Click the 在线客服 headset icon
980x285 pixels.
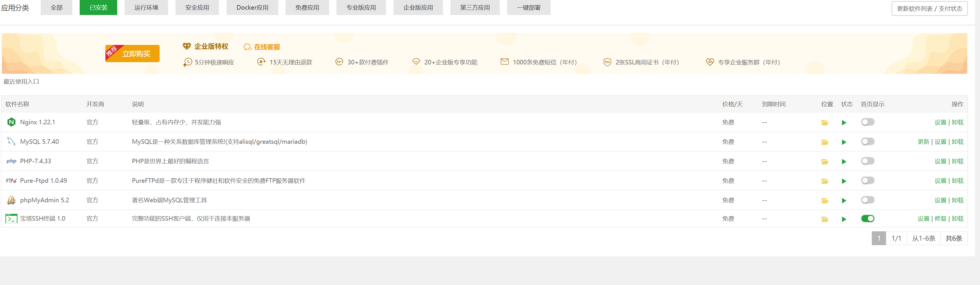[x=247, y=47]
